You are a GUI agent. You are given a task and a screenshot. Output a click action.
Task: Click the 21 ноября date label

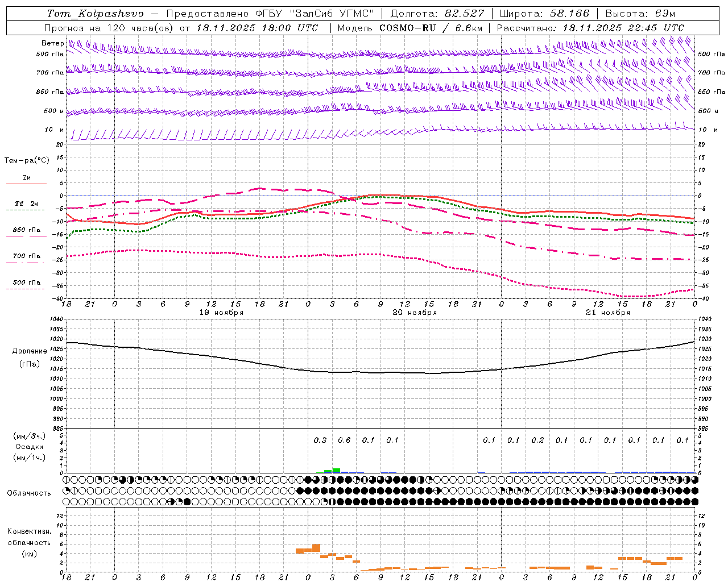click(x=609, y=313)
